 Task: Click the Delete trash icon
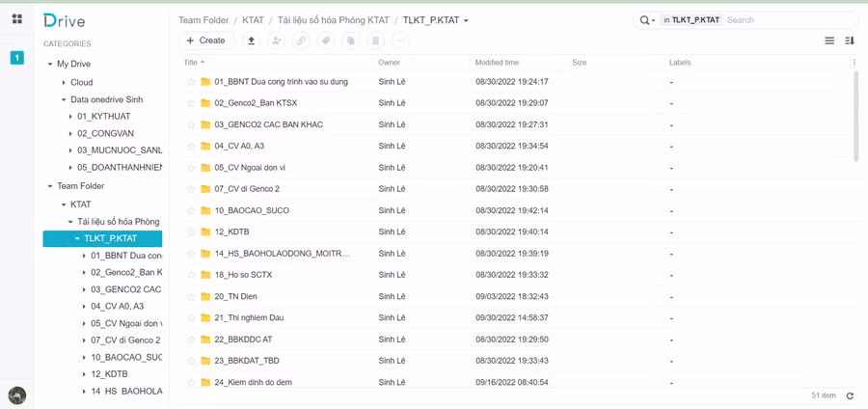pyautogui.click(x=375, y=41)
